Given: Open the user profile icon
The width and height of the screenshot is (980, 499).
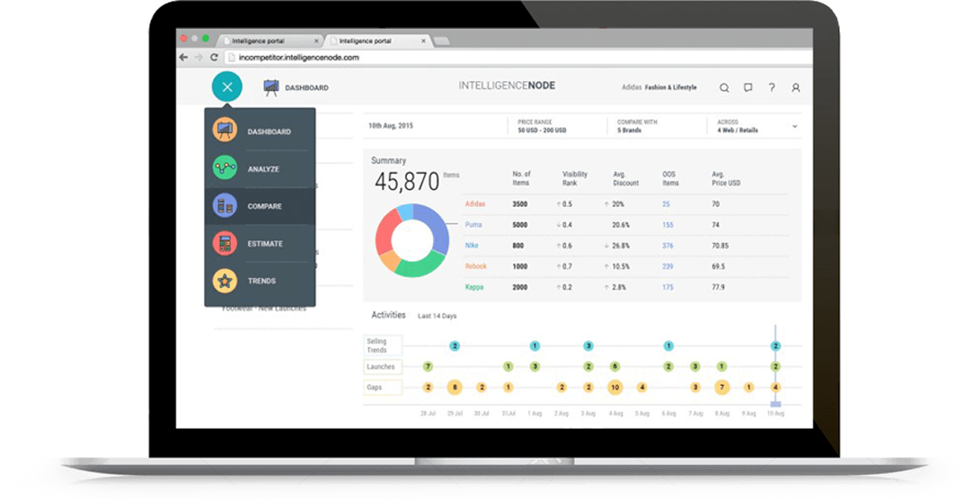Looking at the screenshot, I should click(796, 88).
